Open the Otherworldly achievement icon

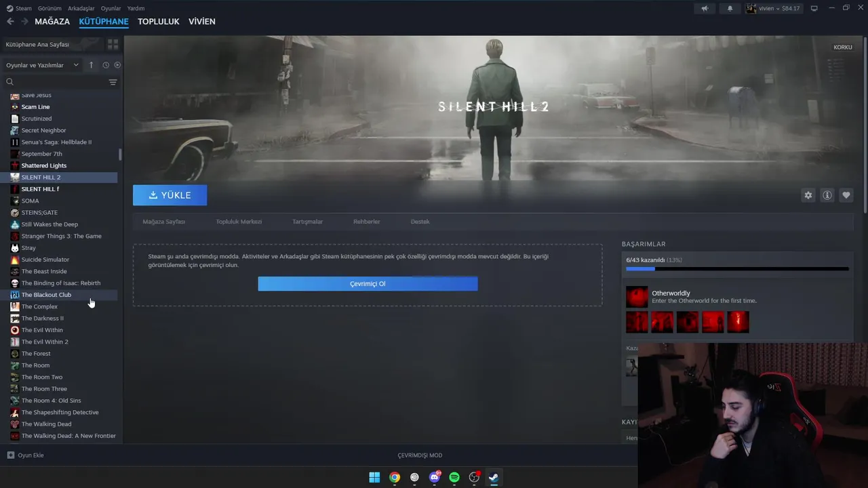(x=637, y=296)
